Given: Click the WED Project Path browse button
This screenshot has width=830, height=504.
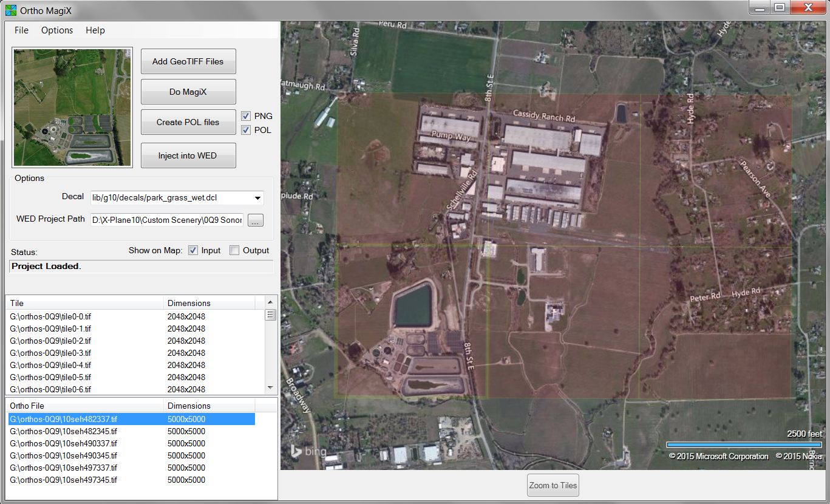Looking at the screenshot, I should pos(256,220).
